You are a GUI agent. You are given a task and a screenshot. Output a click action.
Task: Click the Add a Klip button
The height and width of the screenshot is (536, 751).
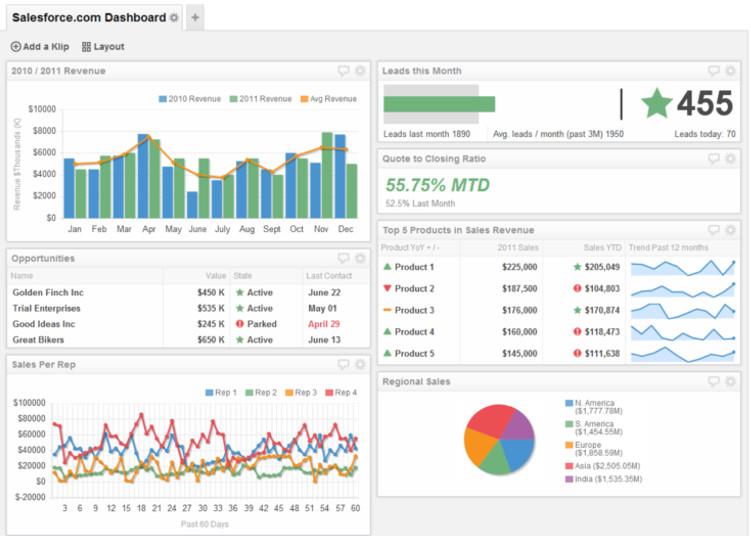click(x=40, y=46)
